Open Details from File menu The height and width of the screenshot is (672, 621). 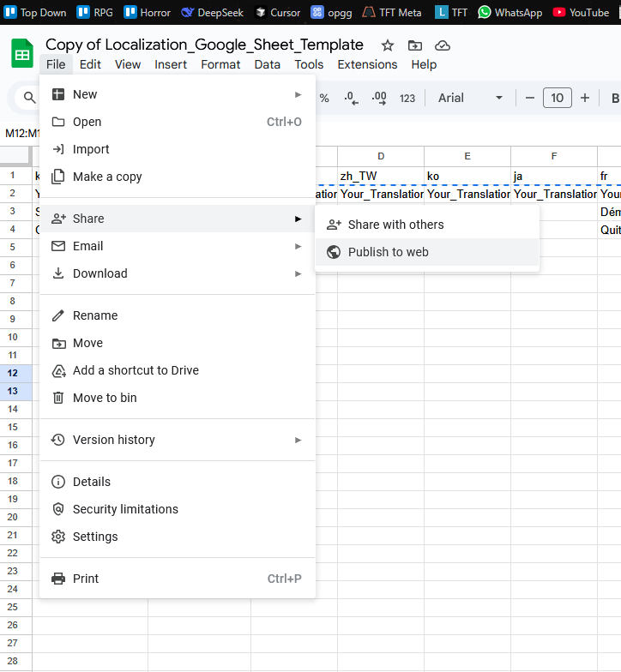point(177,482)
